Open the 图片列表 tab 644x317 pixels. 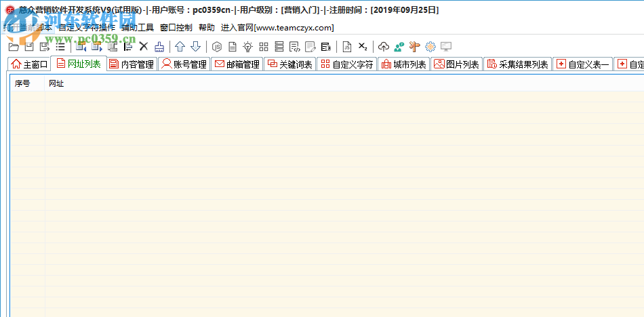tap(457, 64)
